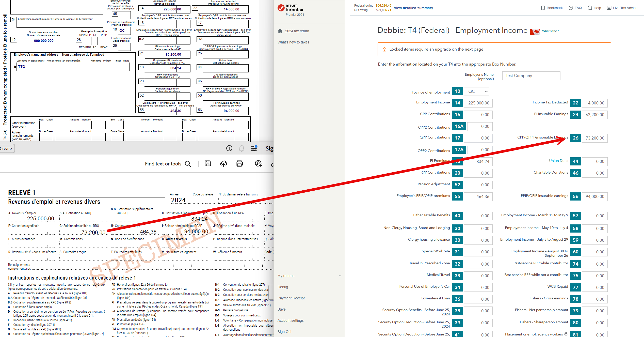Screen dimensions: 644x337
Task: Click the Relevé 1 year value 2024
Action: coord(178,200)
